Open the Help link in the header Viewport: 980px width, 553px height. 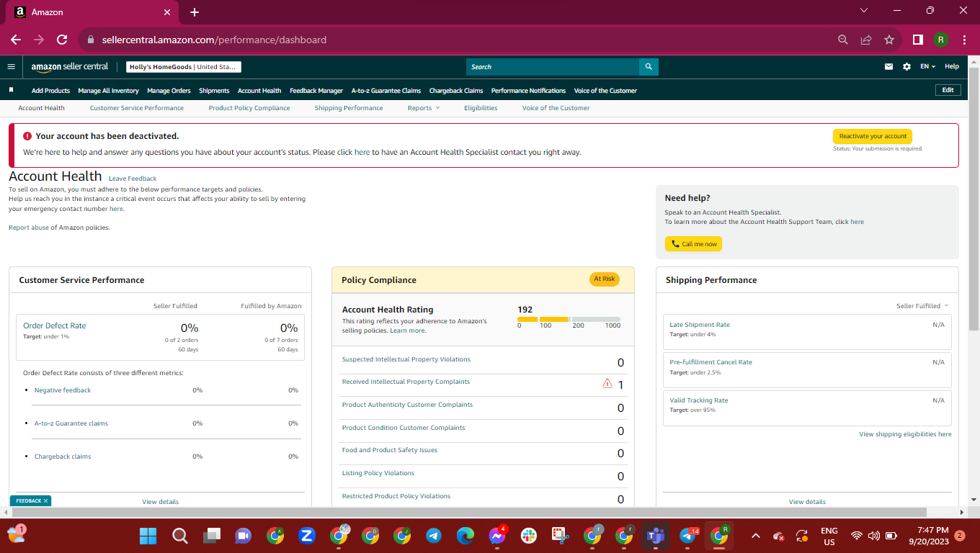(952, 67)
